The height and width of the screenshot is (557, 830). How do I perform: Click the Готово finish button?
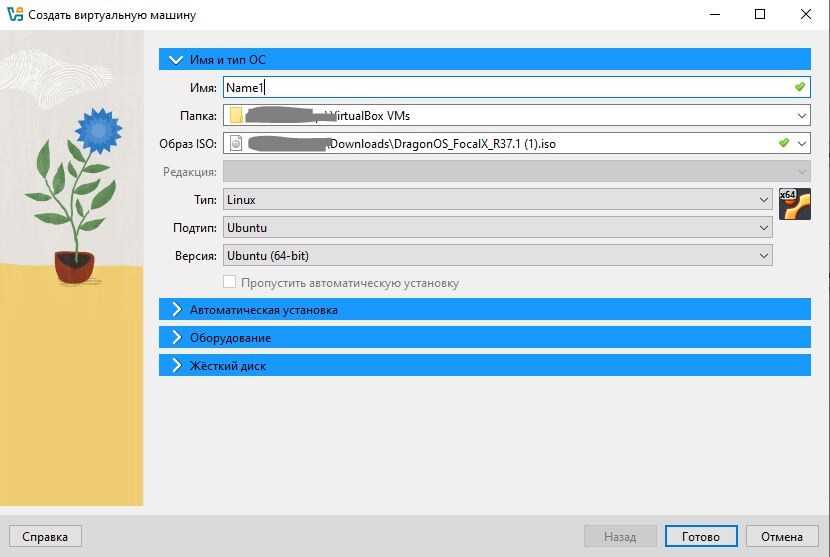pos(701,536)
